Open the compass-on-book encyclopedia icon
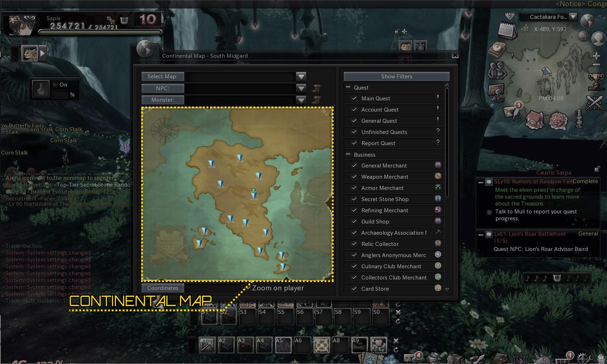The height and width of the screenshot is (364, 607). click(497, 50)
